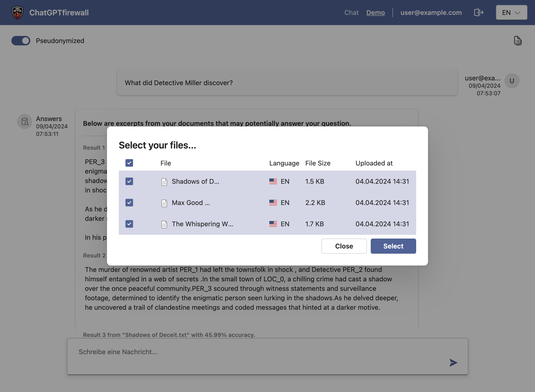Toggle the Pseudonymized switch

point(21,41)
